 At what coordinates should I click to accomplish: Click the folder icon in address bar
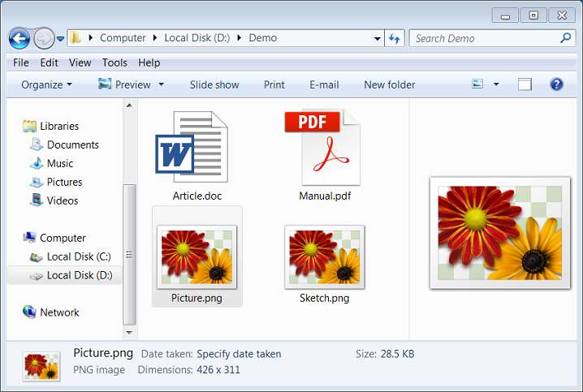pyautogui.click(x=76, y=37)
